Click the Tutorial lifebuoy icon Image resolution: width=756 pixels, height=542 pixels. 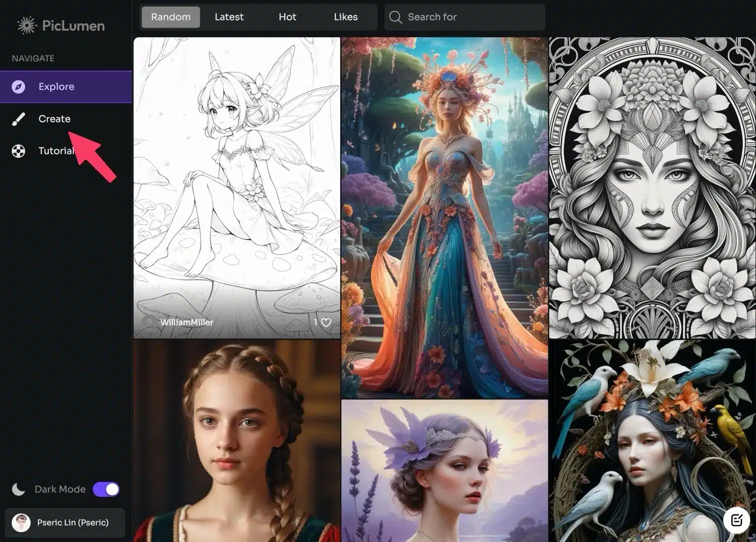coord(19,151)
